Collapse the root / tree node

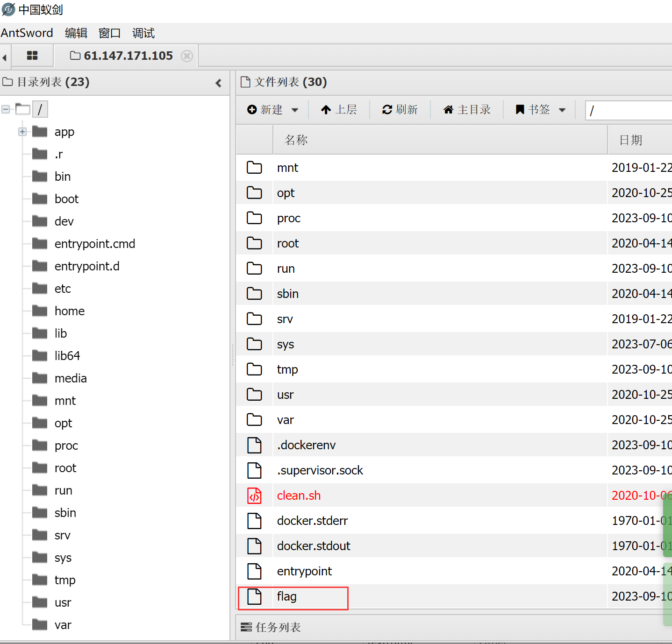click(6, 110)
